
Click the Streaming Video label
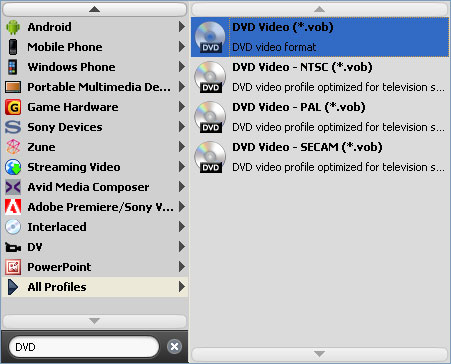[x=74, y=167]
